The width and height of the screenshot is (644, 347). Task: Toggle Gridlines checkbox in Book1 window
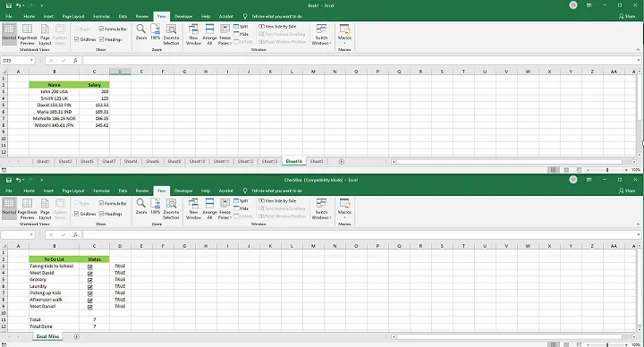coord(77,39)
